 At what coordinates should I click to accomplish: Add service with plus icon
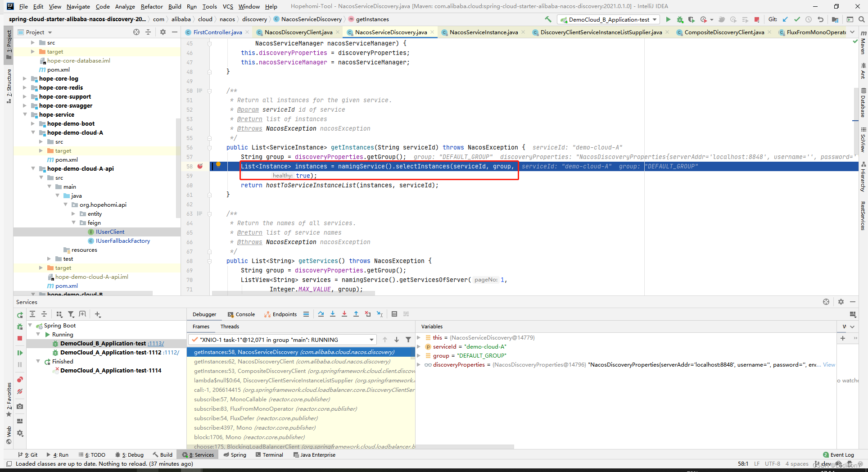98,314
